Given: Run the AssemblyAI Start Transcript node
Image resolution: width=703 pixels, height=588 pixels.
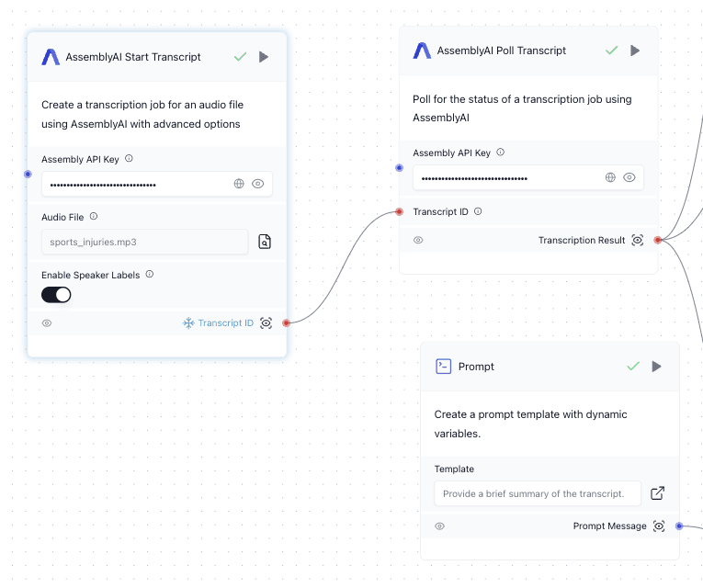Looking at the screenshot, I should 264,57.
